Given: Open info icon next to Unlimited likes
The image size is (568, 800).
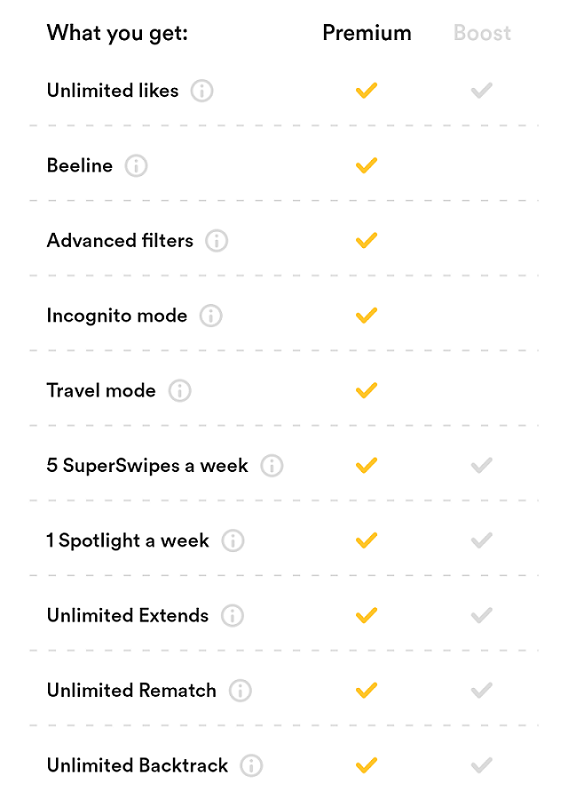Looking at the screenshot, I should coord(202,91).
